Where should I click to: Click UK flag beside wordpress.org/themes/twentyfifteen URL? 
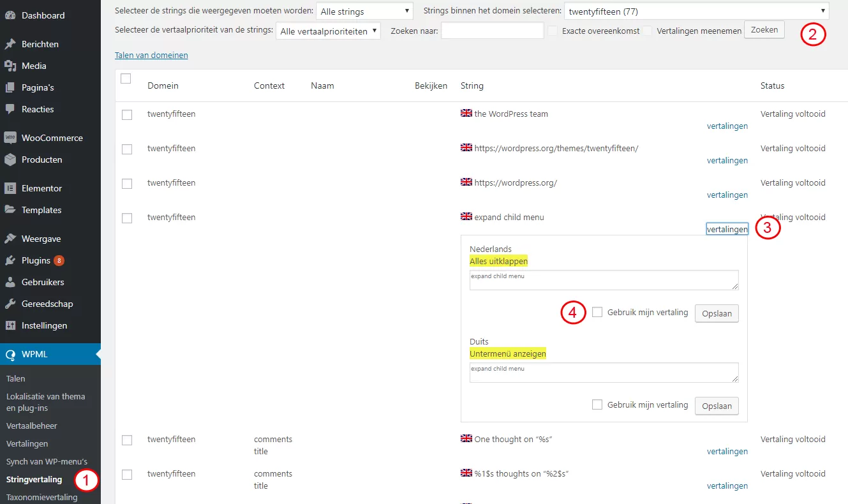[466, 148]
